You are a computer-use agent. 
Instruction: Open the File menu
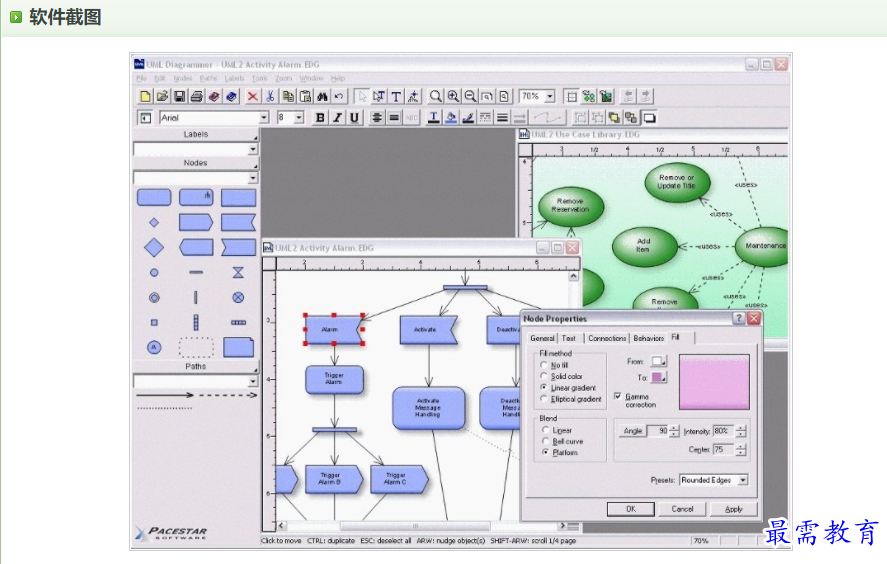(141, 78)
